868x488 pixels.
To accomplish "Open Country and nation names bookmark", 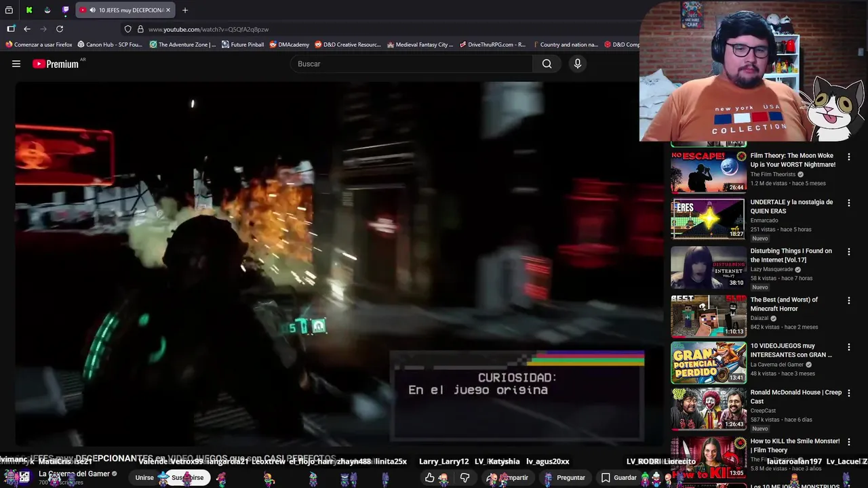I will point(565,45).
